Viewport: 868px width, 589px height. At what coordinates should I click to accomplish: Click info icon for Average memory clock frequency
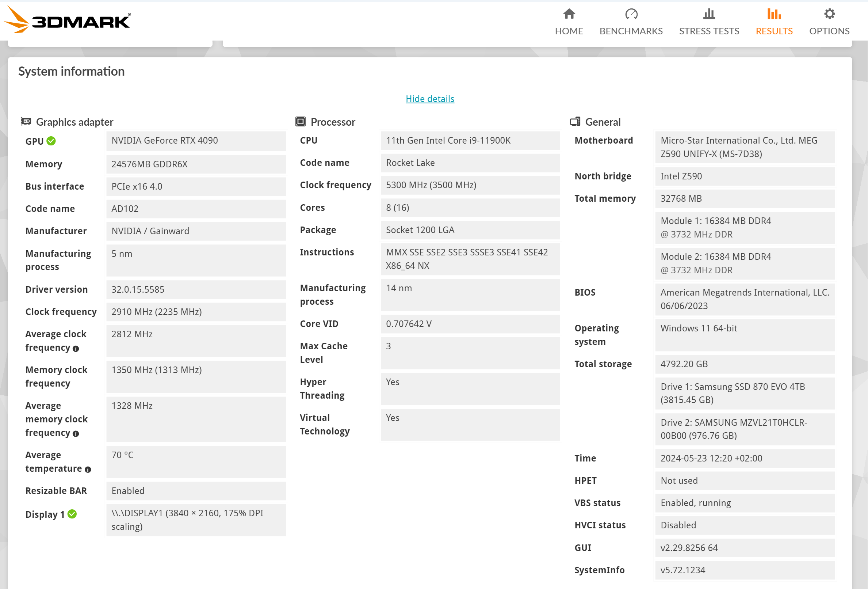coord(76,433)
